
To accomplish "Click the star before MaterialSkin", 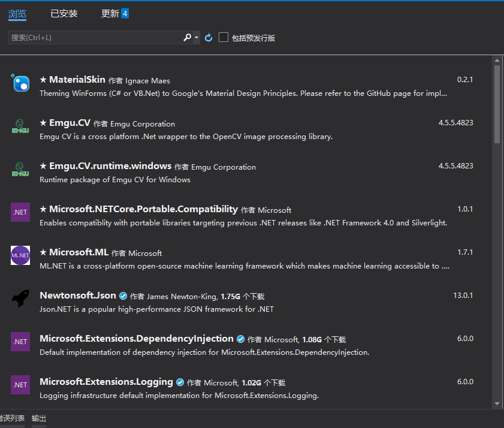I will (x=43, y=80).
